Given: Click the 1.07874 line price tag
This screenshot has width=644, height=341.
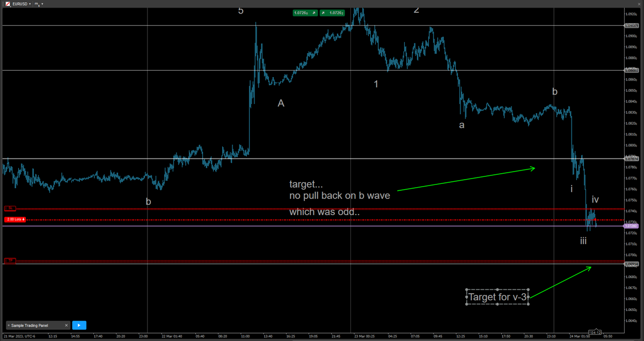Looking at the screenshot, I should [631, 159].
